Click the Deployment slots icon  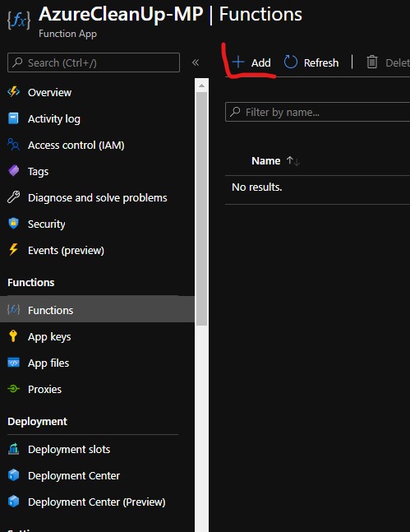point(14,448)
